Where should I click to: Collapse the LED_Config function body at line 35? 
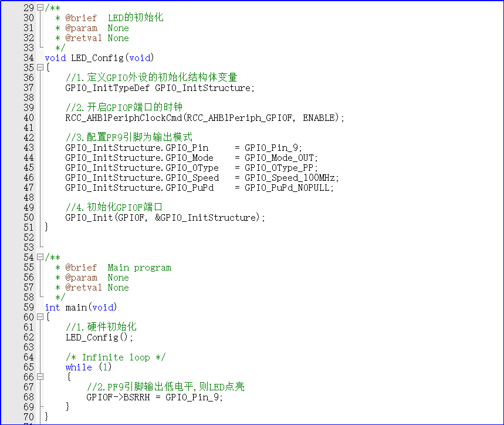point(40,68)
